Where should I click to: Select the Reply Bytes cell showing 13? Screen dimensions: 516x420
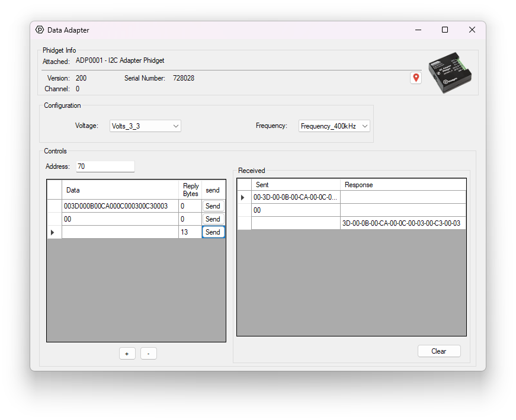click(x=190, y=232)
